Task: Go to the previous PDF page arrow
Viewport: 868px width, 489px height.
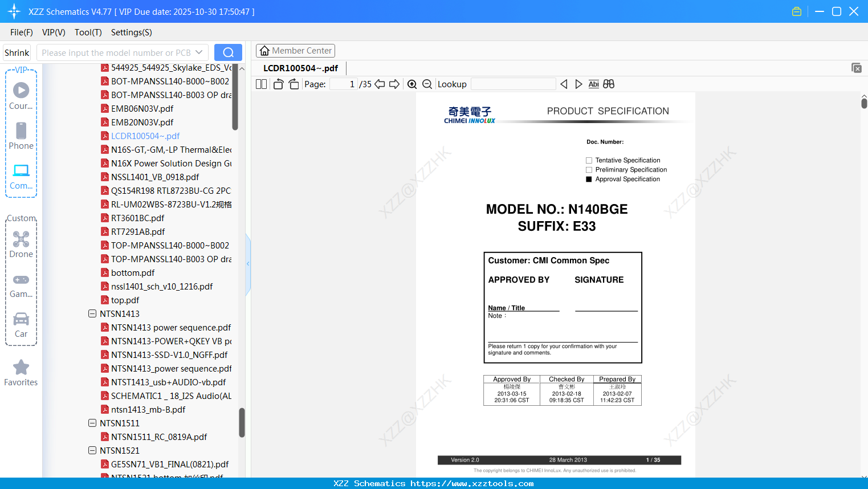Action: point(380,84)
